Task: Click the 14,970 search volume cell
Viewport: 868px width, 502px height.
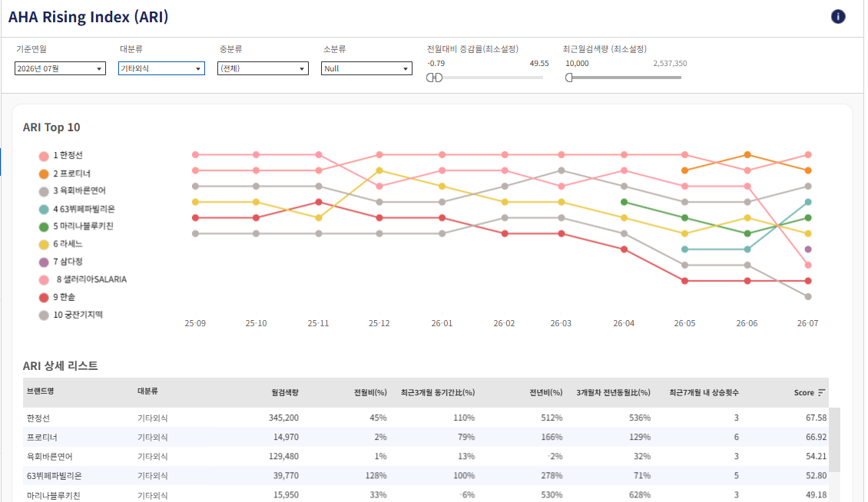Action: point(286,438)
